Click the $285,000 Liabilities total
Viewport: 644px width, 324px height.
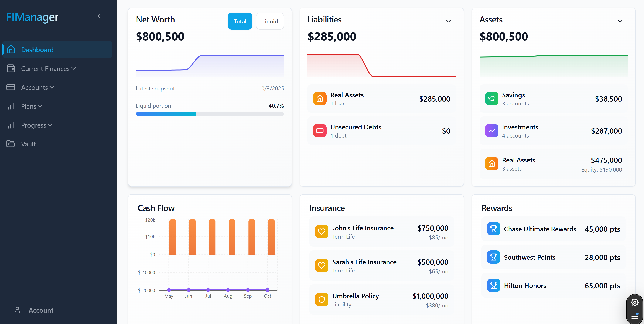pos(332,36)
